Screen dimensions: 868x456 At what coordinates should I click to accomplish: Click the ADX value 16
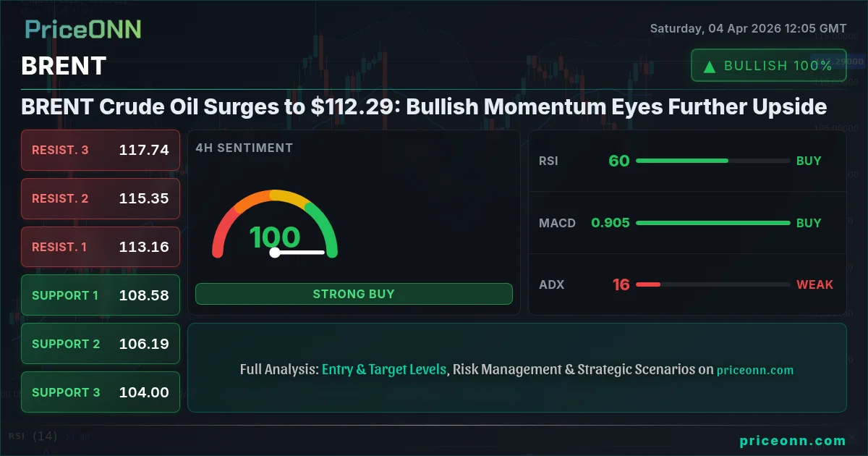click(x=621, y=284)
